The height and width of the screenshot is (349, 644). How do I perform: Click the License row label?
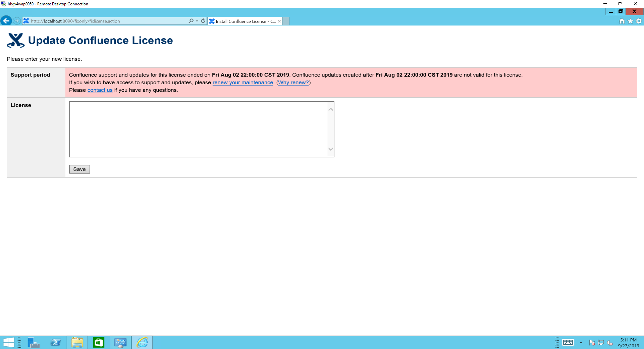click(x=21, y=105)
